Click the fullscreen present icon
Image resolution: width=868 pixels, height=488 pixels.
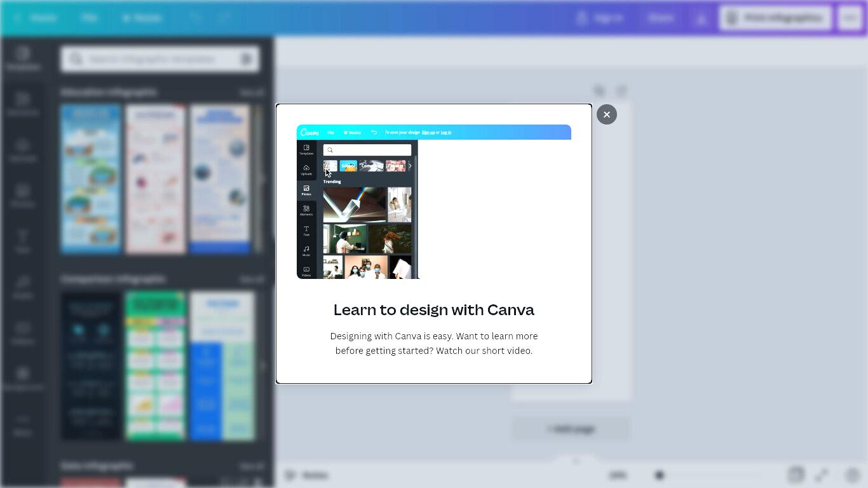[x=822, y=475]
